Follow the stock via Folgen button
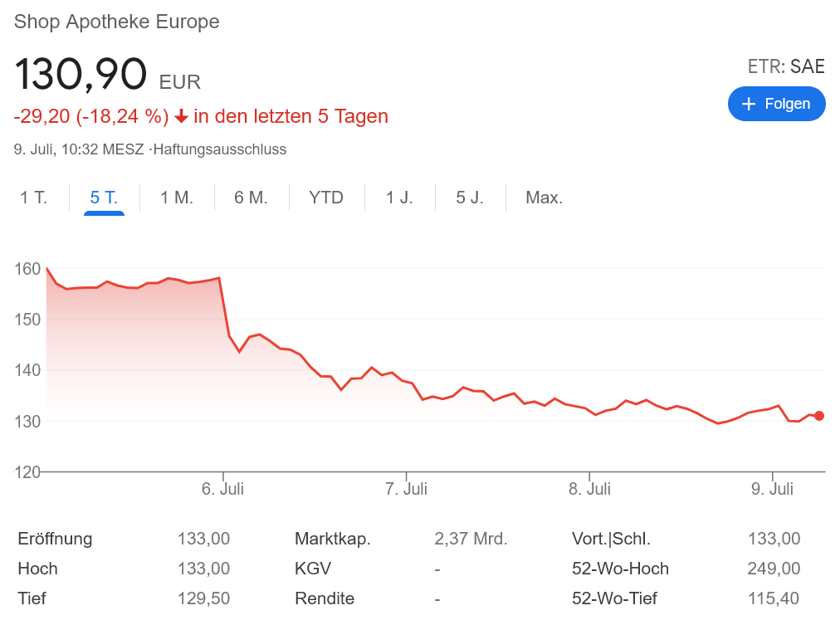840x630 pixels. pos(776,104)
